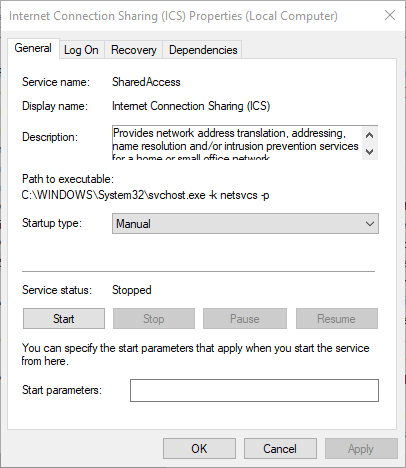Start the service with the Start button
This screenshot has width=406, height=468.
tap(64, 319)
